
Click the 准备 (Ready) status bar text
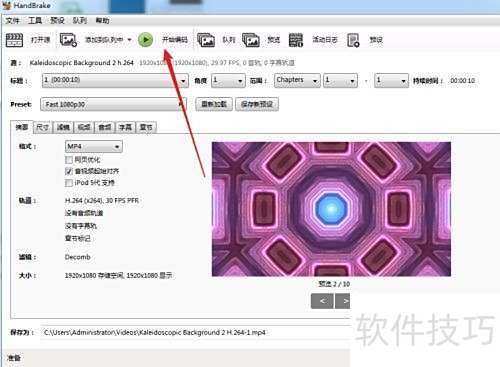point(14,358)
